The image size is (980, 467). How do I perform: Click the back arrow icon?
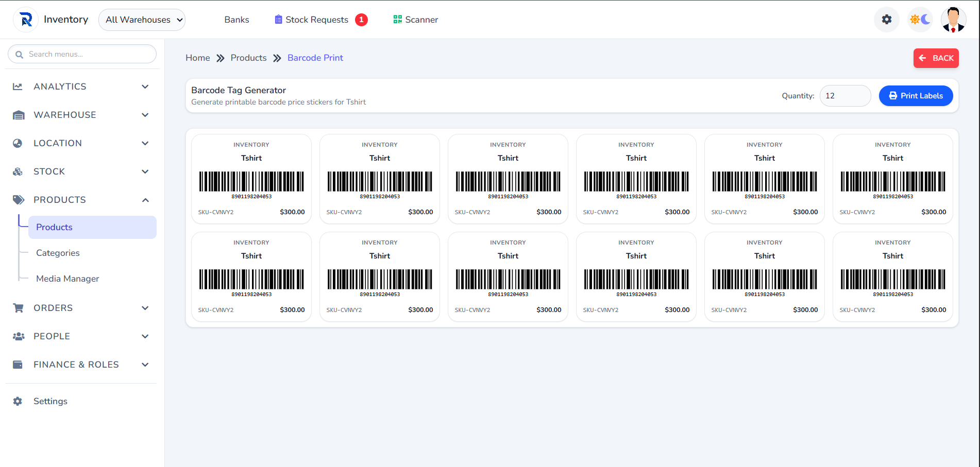923,58
